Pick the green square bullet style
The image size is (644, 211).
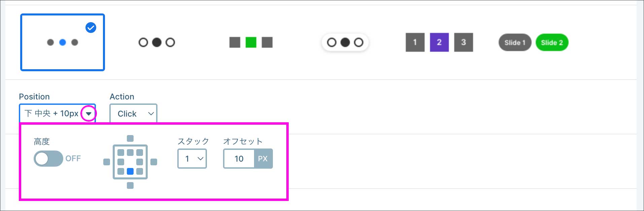click(251, 42)
